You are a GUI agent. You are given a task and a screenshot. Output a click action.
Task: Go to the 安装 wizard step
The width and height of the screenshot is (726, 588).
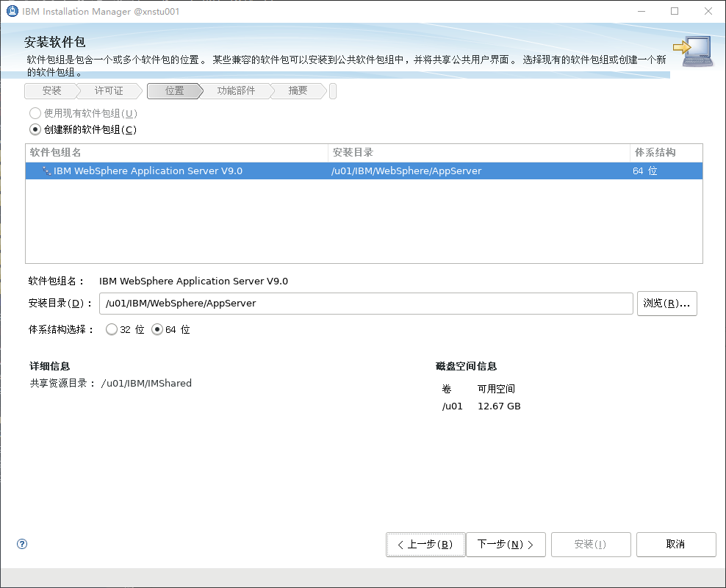tap(52, 90)
